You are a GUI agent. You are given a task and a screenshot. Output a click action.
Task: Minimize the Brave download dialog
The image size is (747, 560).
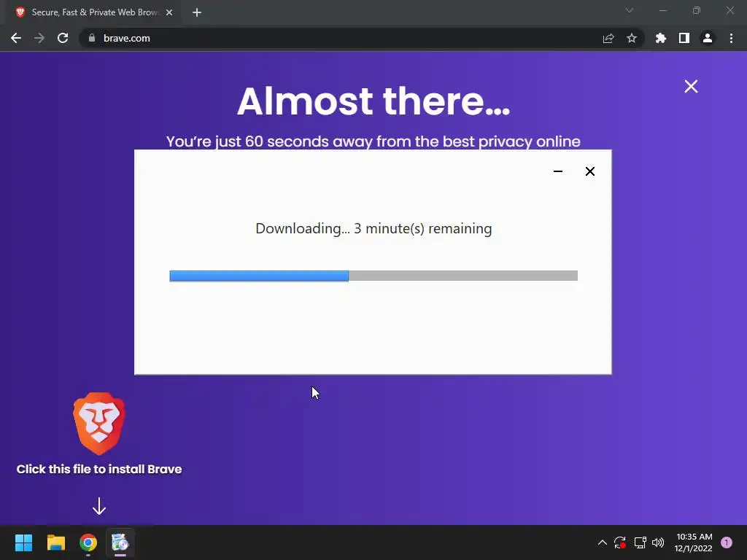click(558, 171)
